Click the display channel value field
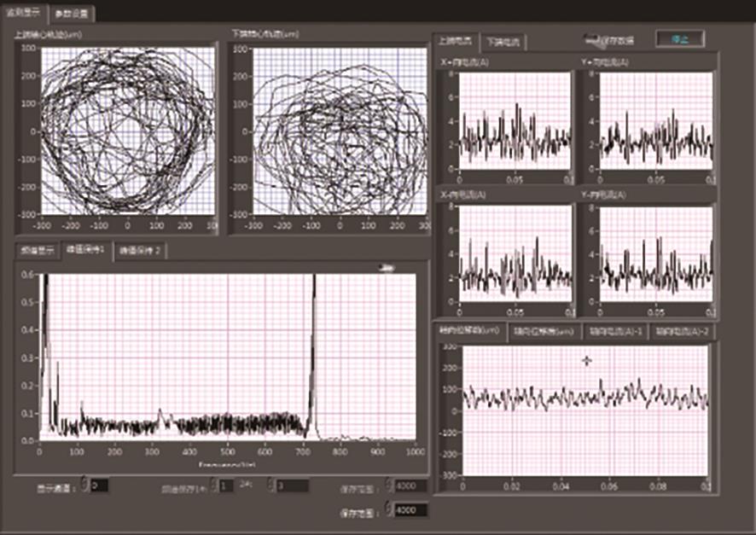Screen dimensions: 756x535 pyautogui.click(x=99, y=486)
